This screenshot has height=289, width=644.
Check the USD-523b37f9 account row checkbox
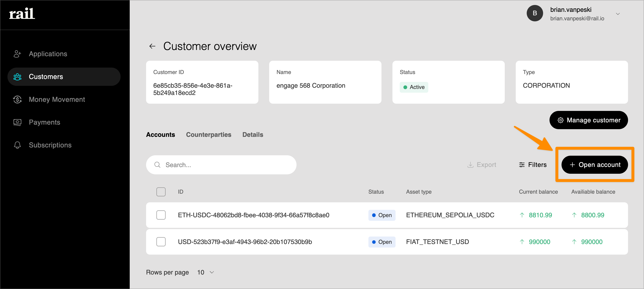click(x=161, y=242)
